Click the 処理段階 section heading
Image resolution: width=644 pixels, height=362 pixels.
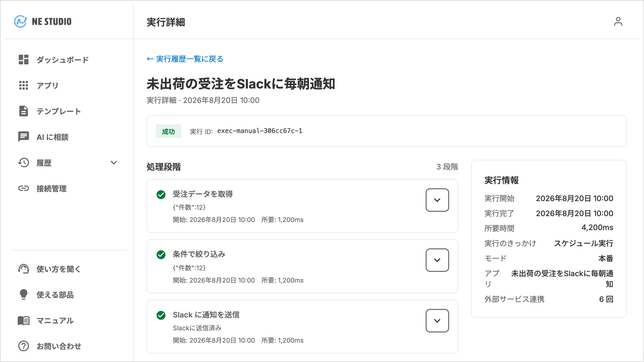click(164, 167)
